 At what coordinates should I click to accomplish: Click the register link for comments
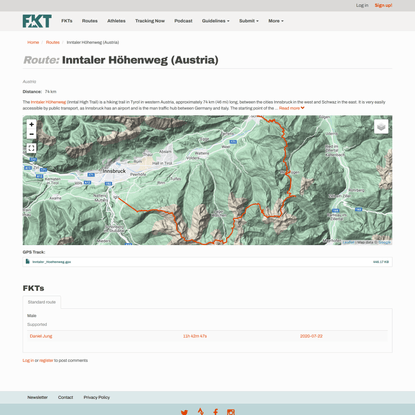click(x=46, y=360)
